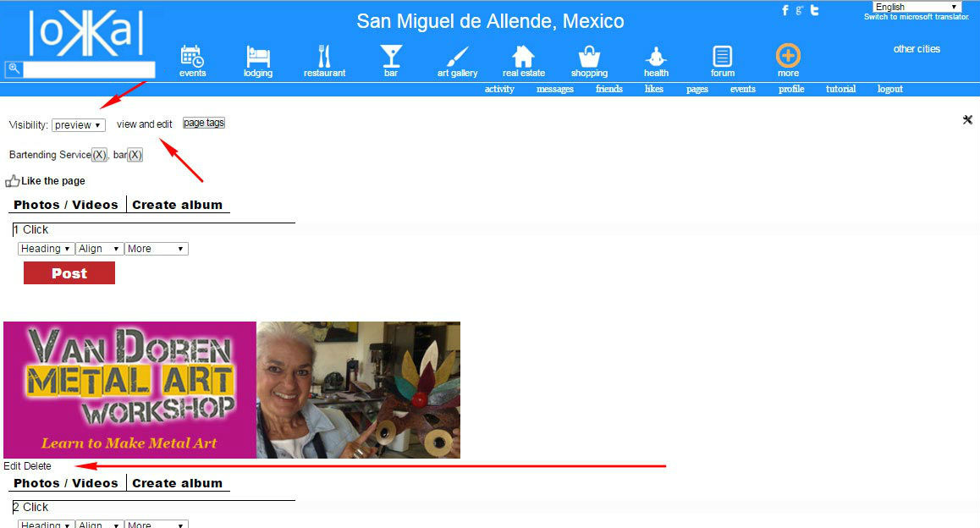Like the page using thumbs-up icon
This screenshot has height=528, width=980.
(13, 181)
